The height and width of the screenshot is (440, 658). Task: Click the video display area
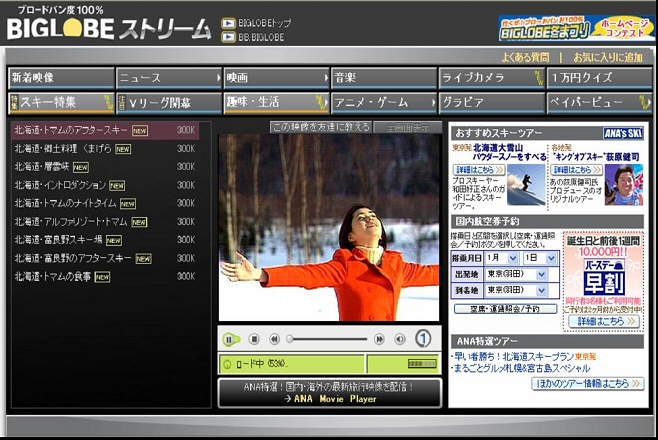[329, 228]
